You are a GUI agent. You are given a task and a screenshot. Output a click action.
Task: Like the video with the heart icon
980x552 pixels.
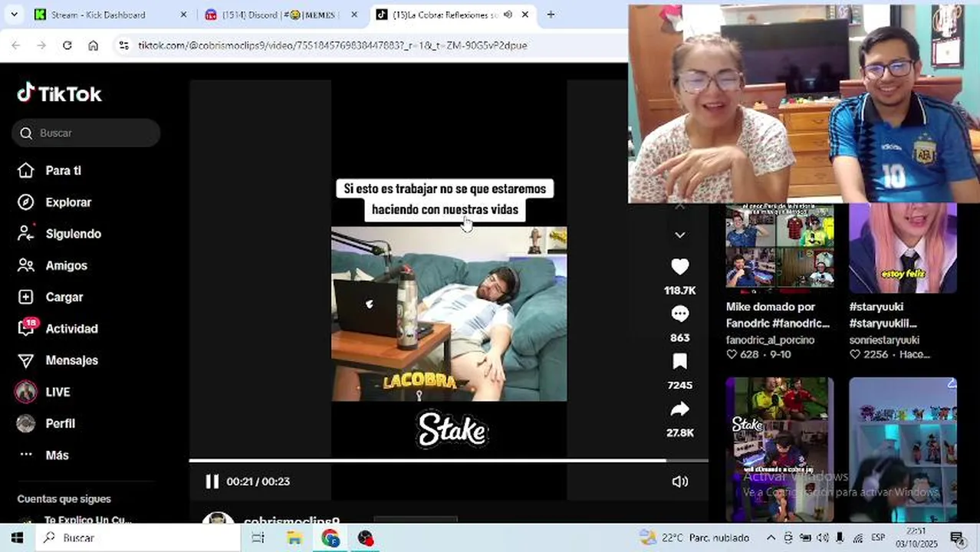(679, 266)
